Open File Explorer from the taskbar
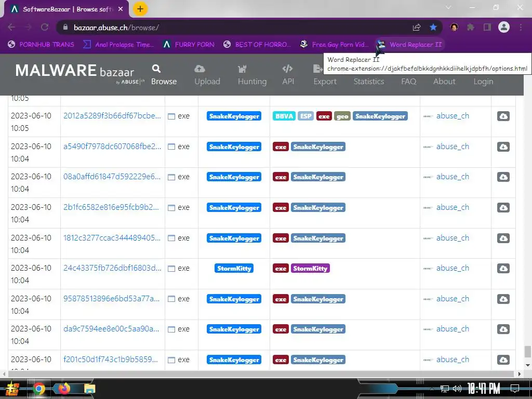Screen dimensions: 532x399 click(x=89, y=389)
